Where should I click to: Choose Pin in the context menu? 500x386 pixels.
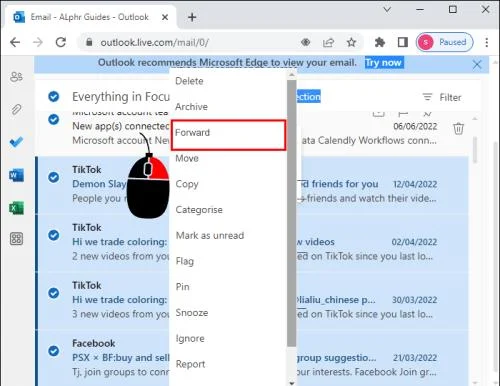coord(228,287)
